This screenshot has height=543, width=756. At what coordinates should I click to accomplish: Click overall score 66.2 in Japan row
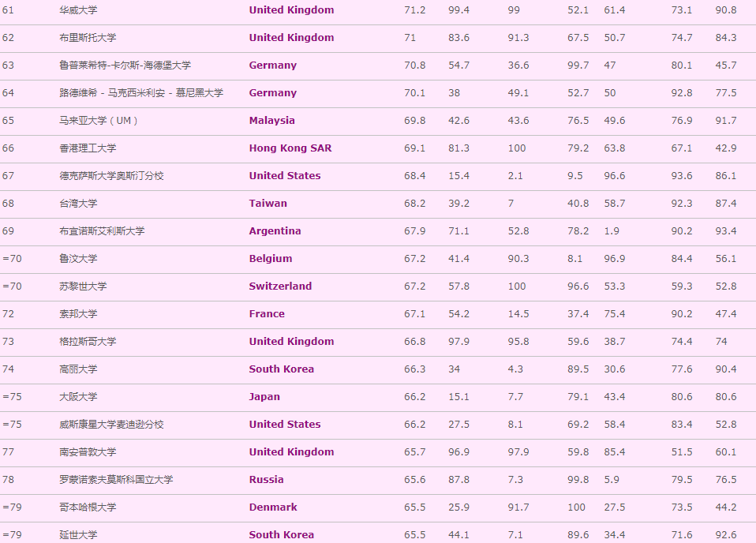point(414,397)
